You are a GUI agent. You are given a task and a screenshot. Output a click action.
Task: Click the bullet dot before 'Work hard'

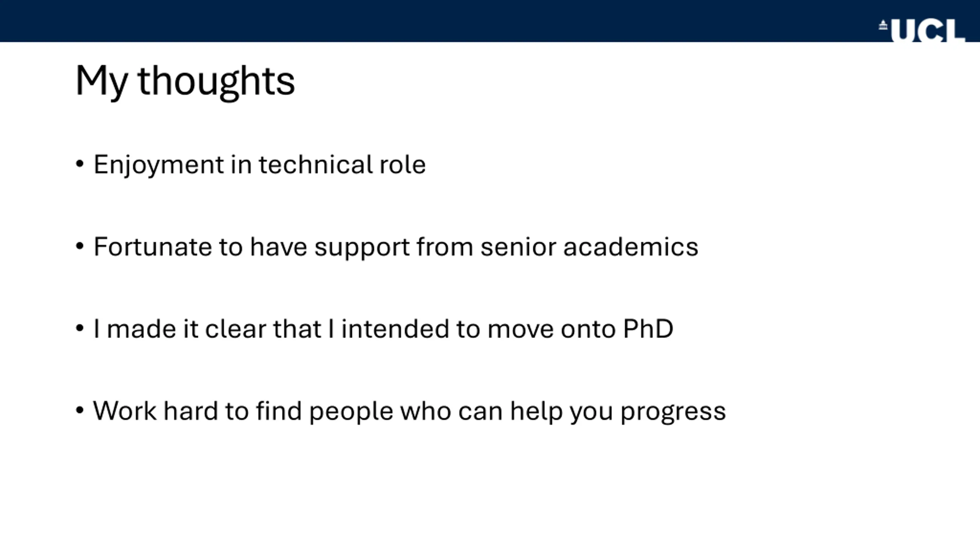click(x=80, y=410)
